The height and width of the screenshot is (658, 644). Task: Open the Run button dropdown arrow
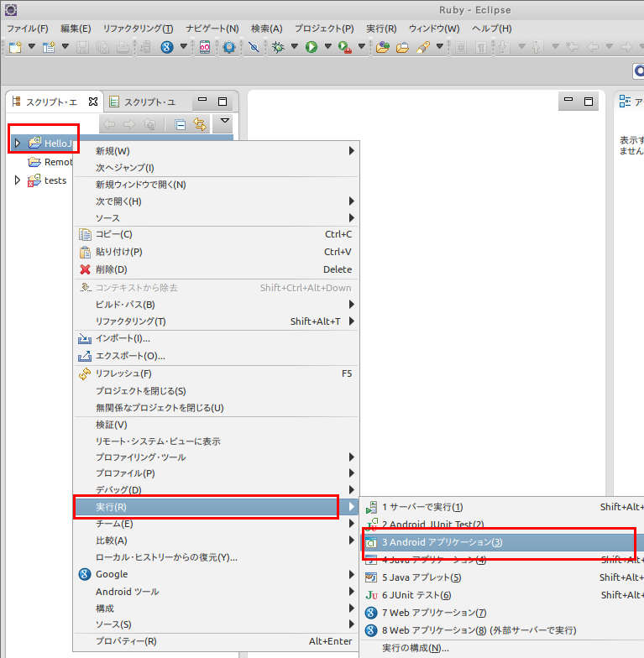click(327, 46)
